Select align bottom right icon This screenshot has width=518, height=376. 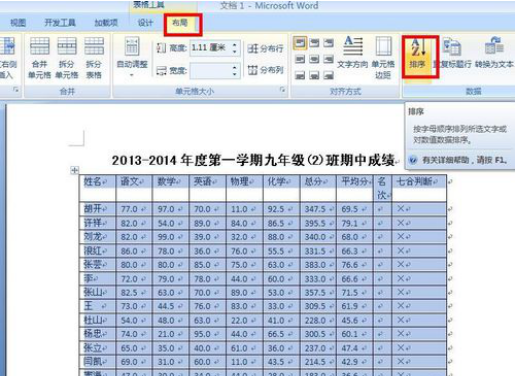(x=328, y=76)
